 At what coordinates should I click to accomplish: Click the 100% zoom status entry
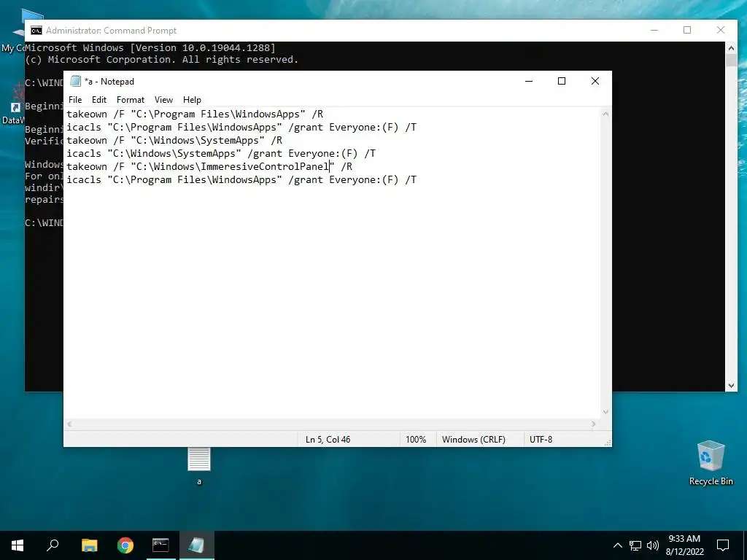point(416,440)
